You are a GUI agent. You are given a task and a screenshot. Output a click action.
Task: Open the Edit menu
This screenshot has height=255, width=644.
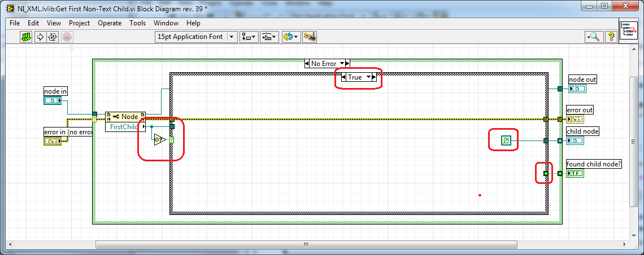34,23
